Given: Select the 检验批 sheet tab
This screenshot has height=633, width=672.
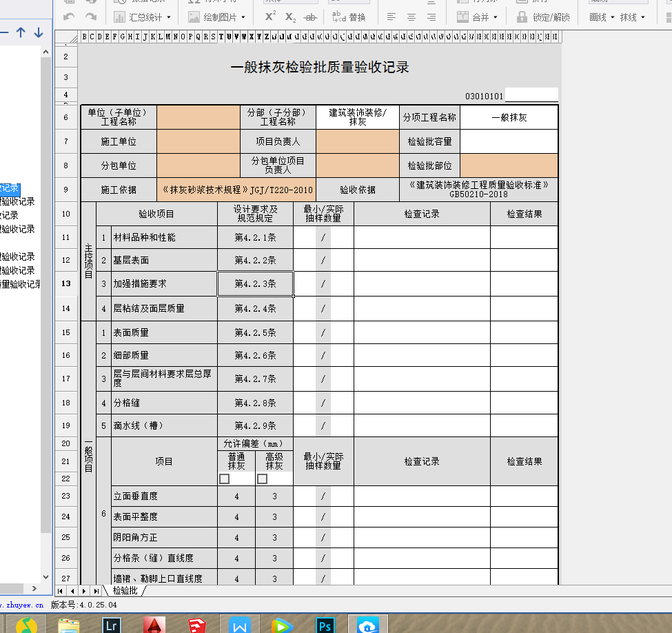Looking at the screenshot, I should click(125, 590).
